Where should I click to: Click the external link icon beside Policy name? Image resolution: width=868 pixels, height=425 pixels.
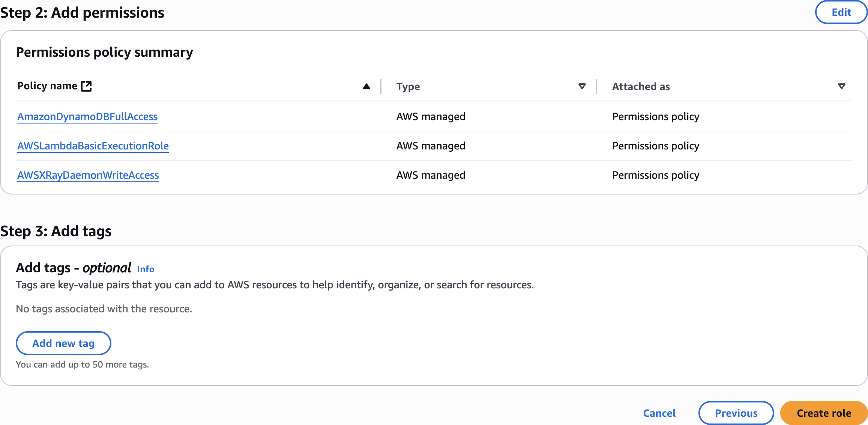87,86
